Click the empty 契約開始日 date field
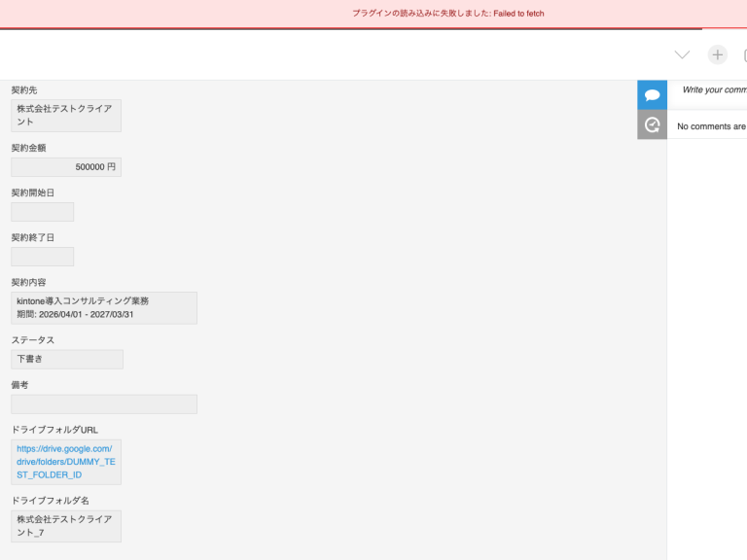Image resolution: width=747 pixels, height=560 pixels. (x=43, y=212)
